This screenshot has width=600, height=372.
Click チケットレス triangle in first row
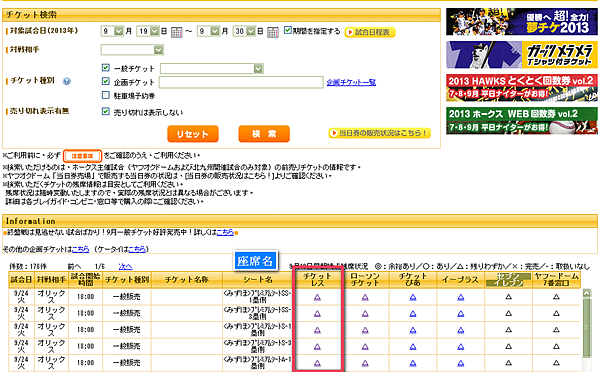317,297
